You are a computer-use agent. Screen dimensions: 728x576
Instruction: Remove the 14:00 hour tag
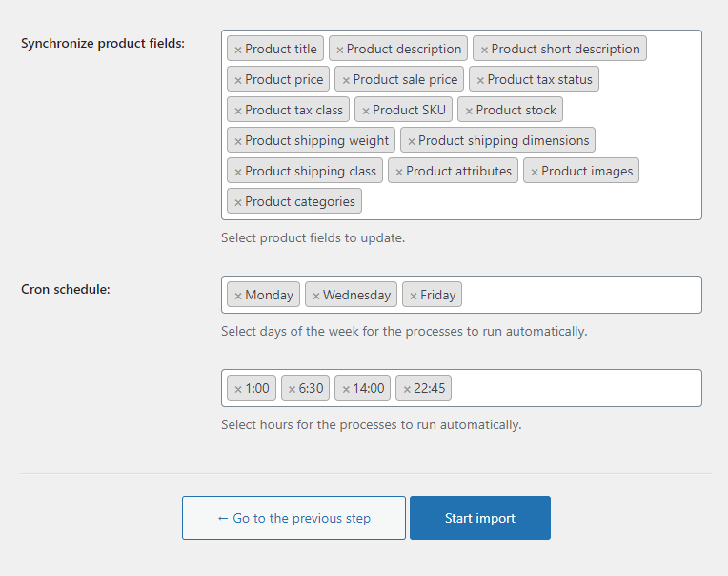346,389
